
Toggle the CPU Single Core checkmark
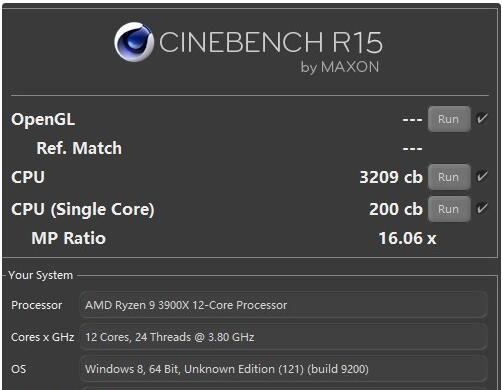pos(482,208)
